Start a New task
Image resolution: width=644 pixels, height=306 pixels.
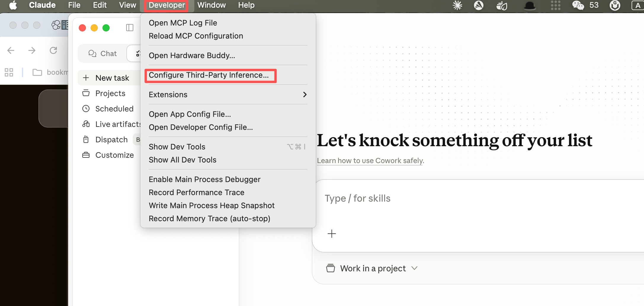109,78
